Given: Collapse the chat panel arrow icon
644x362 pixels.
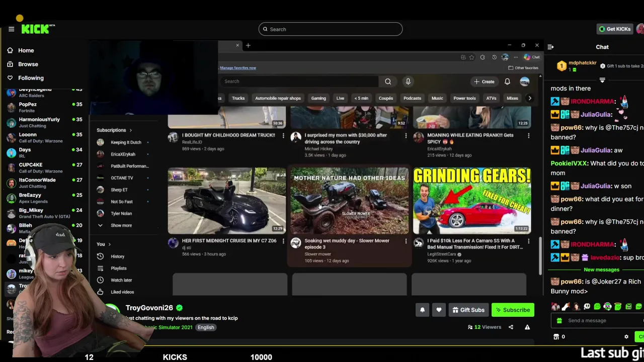Looking at the screenshot, I should coord(550,47).
